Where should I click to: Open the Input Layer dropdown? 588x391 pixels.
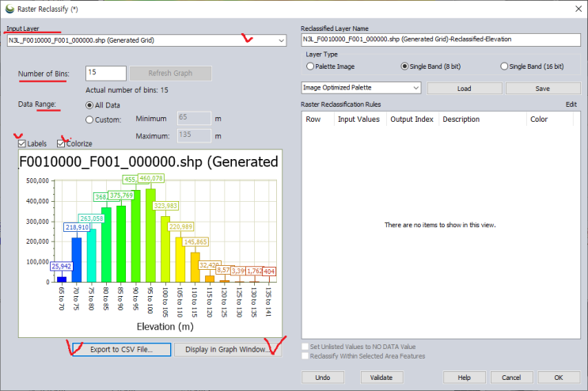(281, 40)
